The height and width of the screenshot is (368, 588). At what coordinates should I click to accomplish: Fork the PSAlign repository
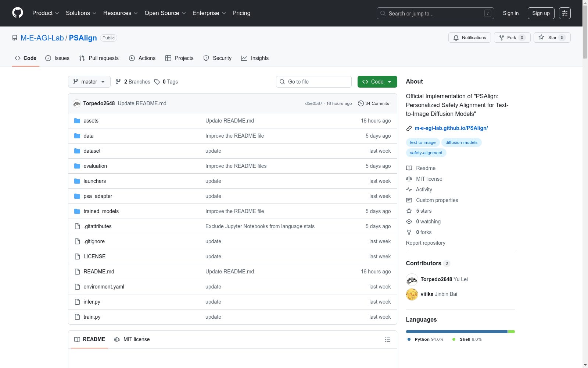(512, 38)
